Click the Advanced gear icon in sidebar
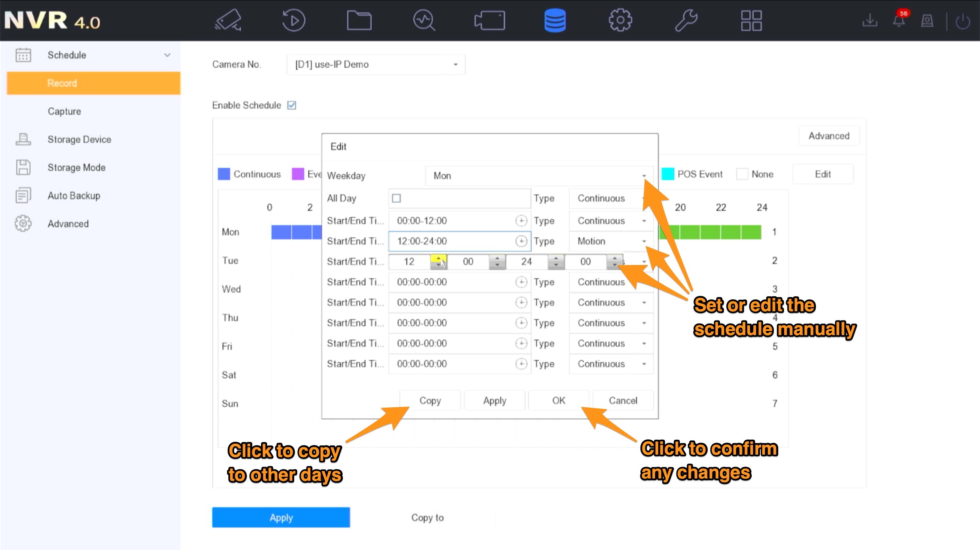This screenshot has width=980, height=550. [x=23, y=223]
